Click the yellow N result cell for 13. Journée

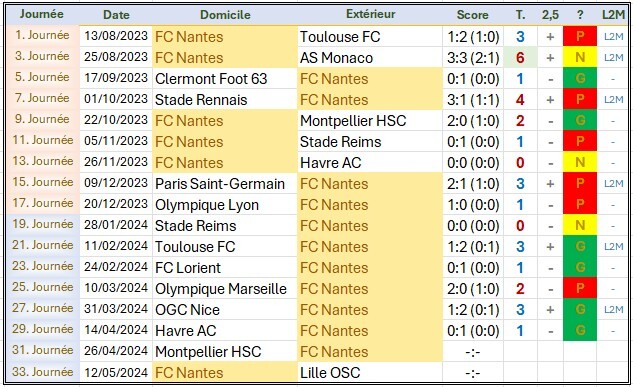(x=580, y=162)
